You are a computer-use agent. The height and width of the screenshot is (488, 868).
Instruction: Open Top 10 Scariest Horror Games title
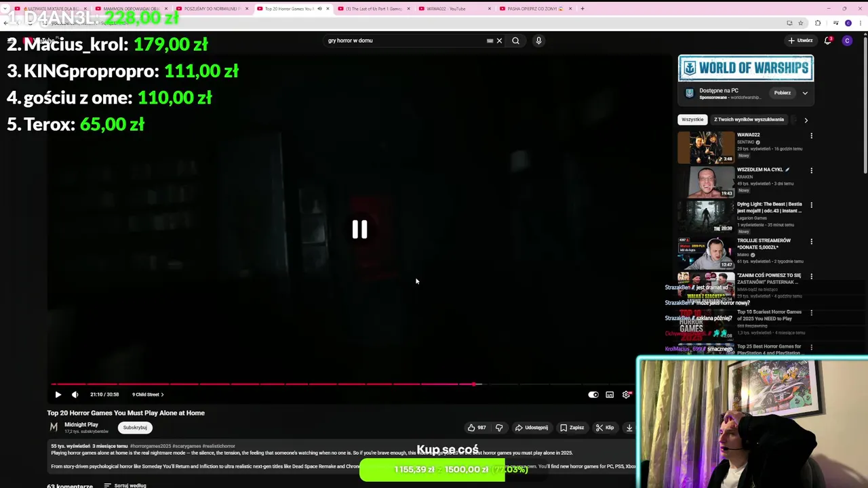[769, 315]
